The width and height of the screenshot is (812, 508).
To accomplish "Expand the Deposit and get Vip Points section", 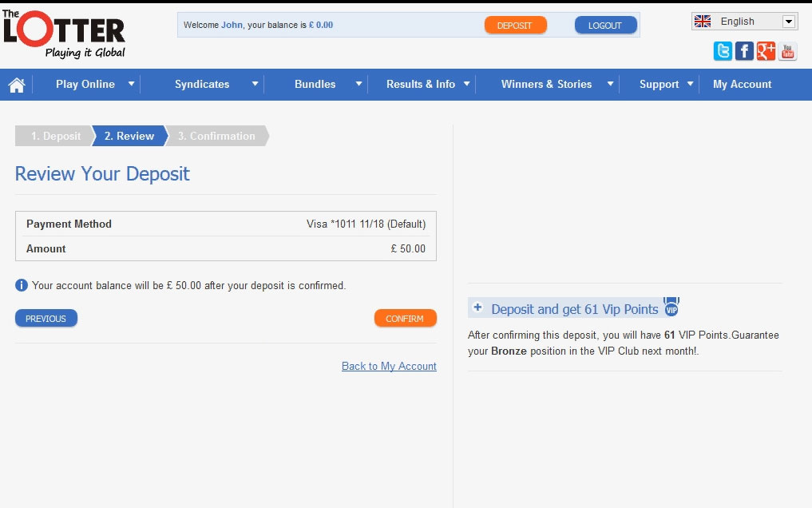I will pyautogui.click(x=477, y=308).
